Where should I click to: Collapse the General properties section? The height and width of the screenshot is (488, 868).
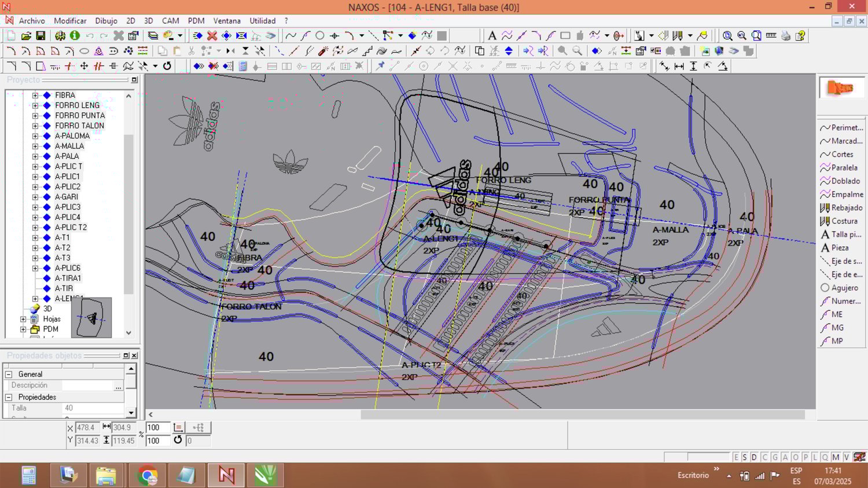point(9,375)
